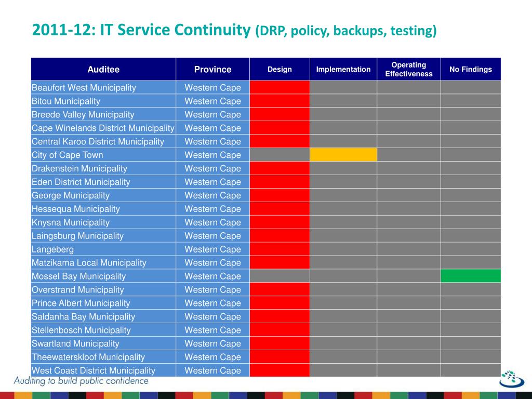The height and width of the screenshot is (399, 532).
Task: Click the West Coast District Municipality label
Action: (x=94, y=370)
